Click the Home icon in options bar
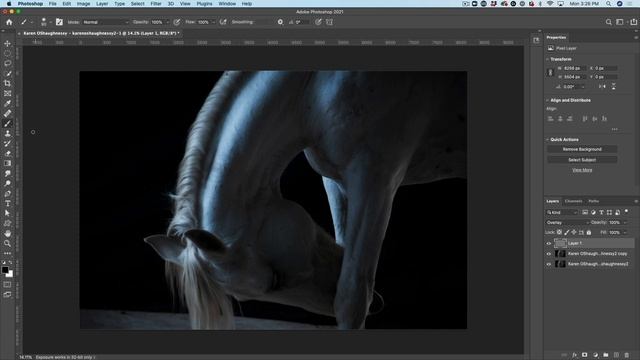Viewport: 640px width, 360px height. coord(9,22)
